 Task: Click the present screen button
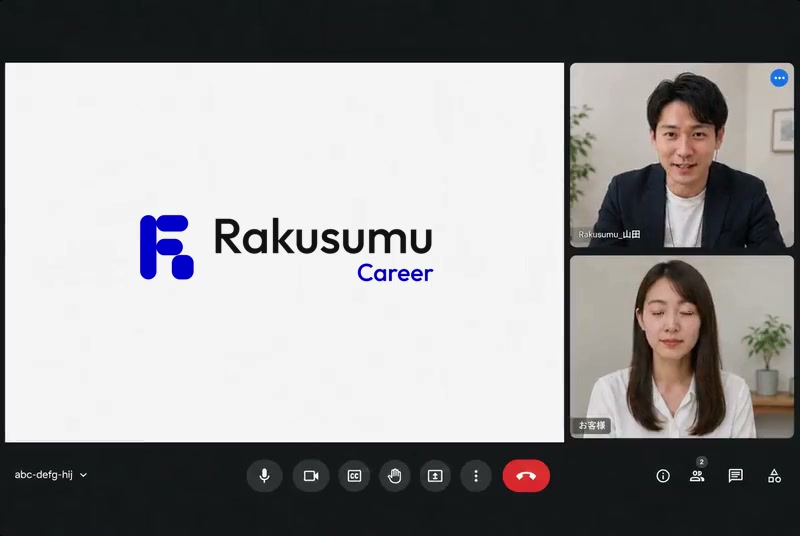(x=435, y=476)
